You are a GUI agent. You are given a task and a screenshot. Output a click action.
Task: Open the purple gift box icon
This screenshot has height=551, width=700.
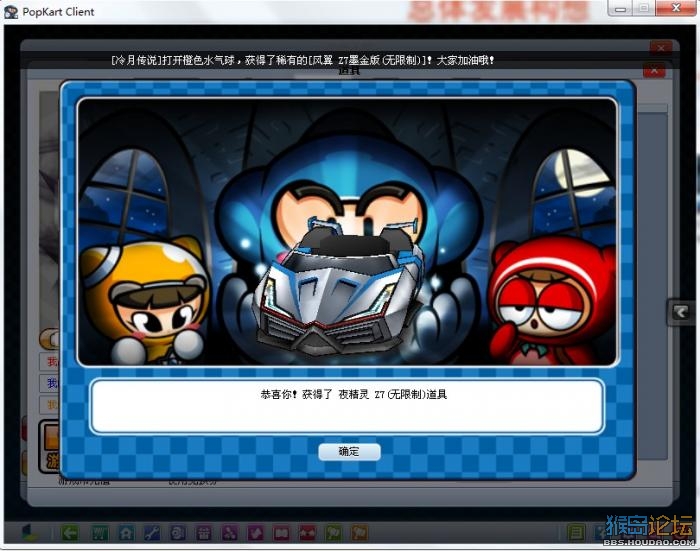[x=204, y=533]
